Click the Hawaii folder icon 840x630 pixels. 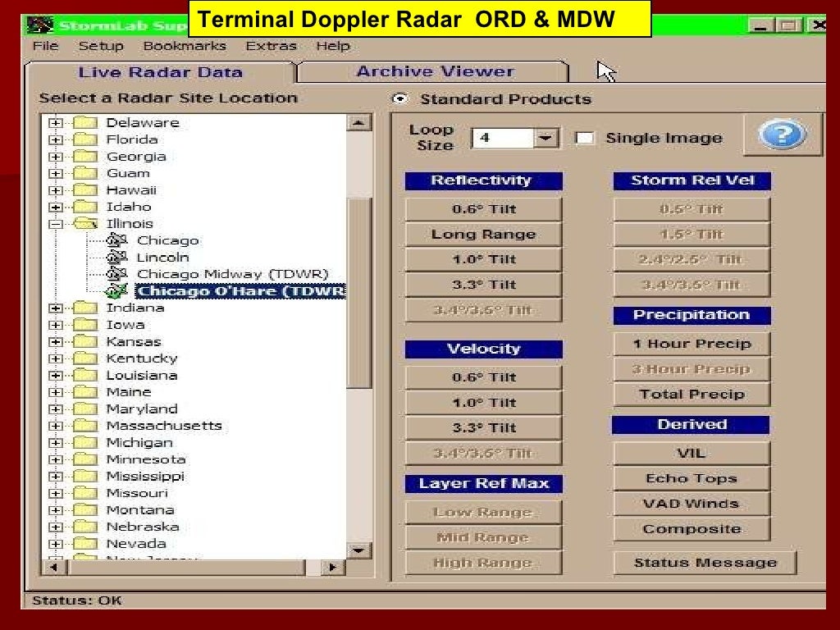click(85, 189)
